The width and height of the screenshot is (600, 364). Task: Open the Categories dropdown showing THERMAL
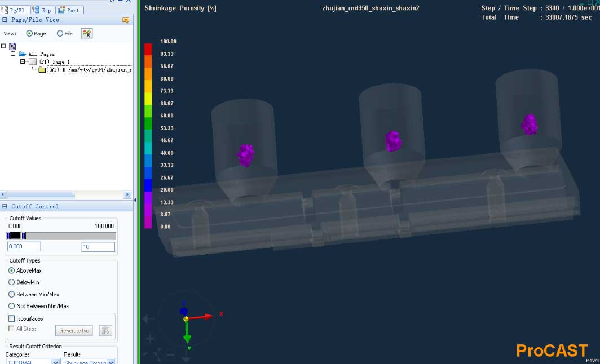33,361
